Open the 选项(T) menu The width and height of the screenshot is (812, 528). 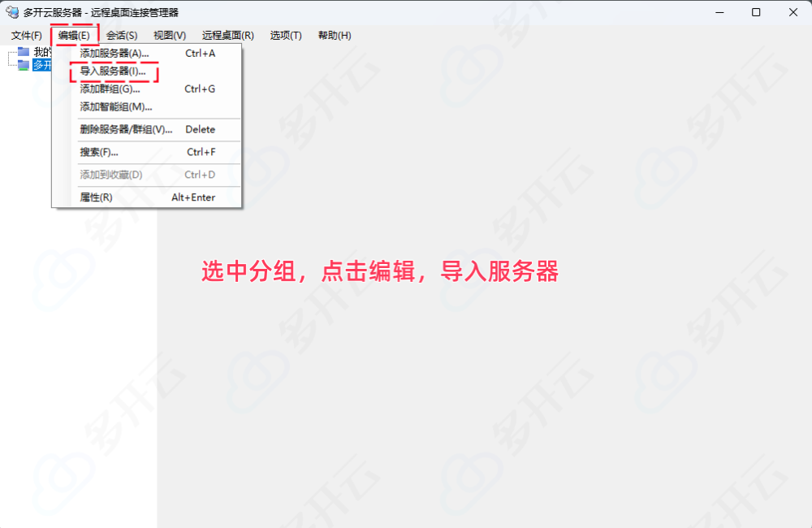pyautogui.click(x=286, y=36)
